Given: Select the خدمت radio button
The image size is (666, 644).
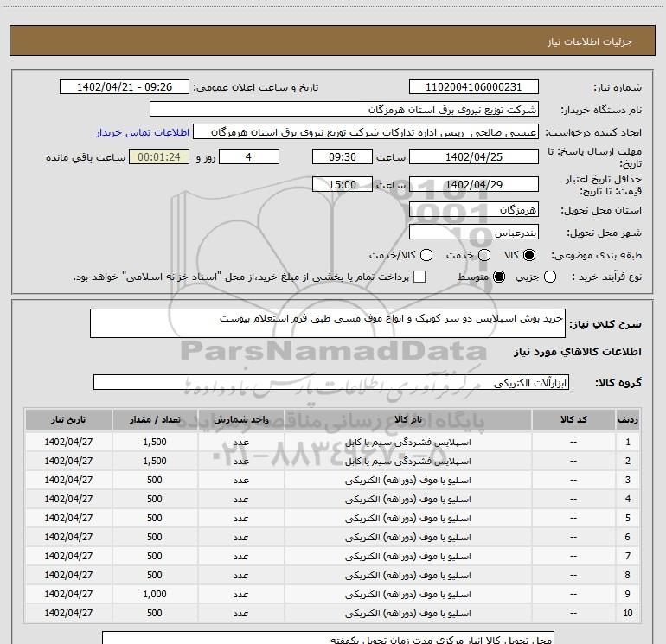Looking at the screenshot, I should click(x=484, y=255).
